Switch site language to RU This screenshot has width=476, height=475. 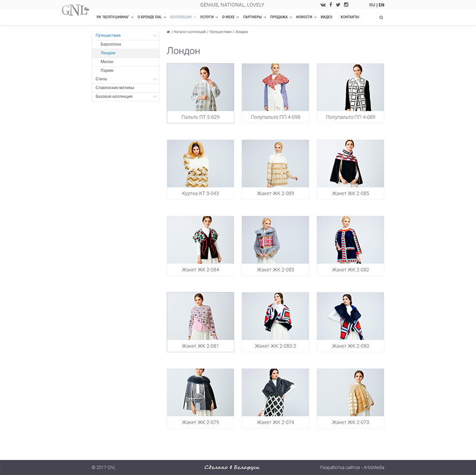click(372, 5)
